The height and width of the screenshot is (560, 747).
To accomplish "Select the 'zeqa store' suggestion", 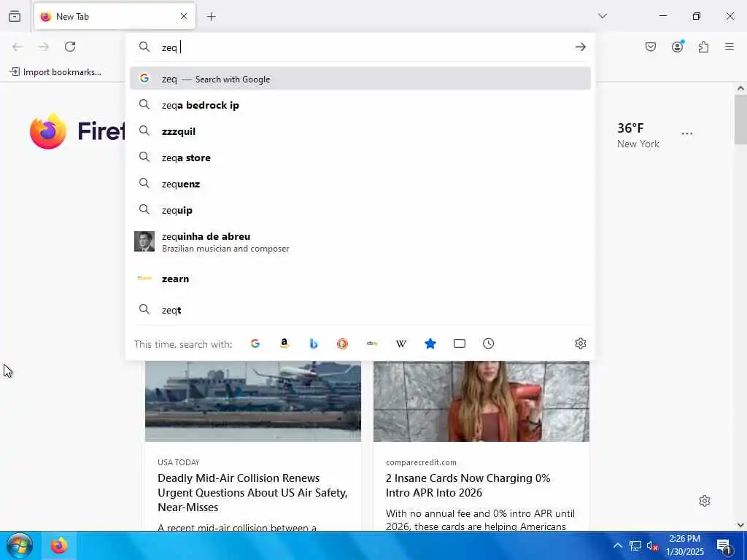I will click(x=360, y=157).
